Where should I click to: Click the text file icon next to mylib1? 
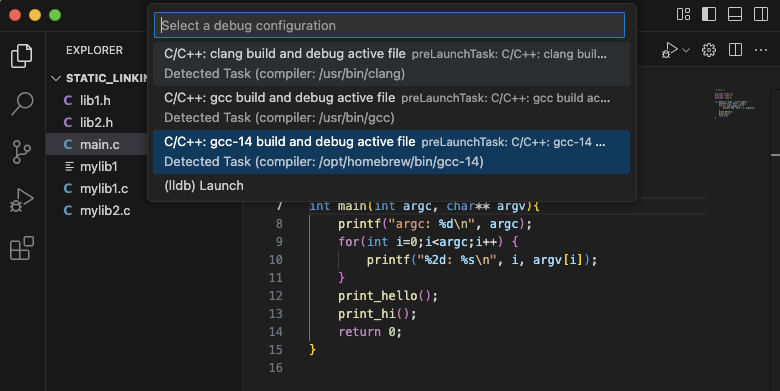point(69,167)
